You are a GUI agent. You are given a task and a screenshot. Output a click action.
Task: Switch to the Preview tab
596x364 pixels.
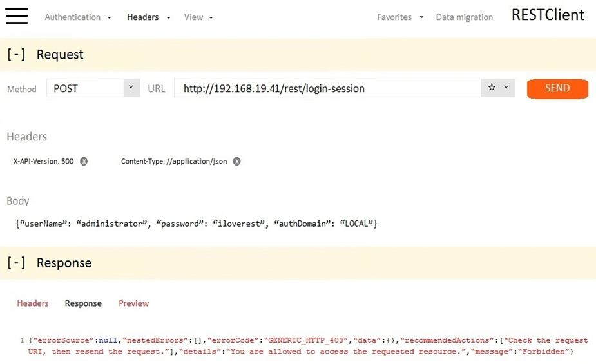pyautogui.click(x=133, y=303)
